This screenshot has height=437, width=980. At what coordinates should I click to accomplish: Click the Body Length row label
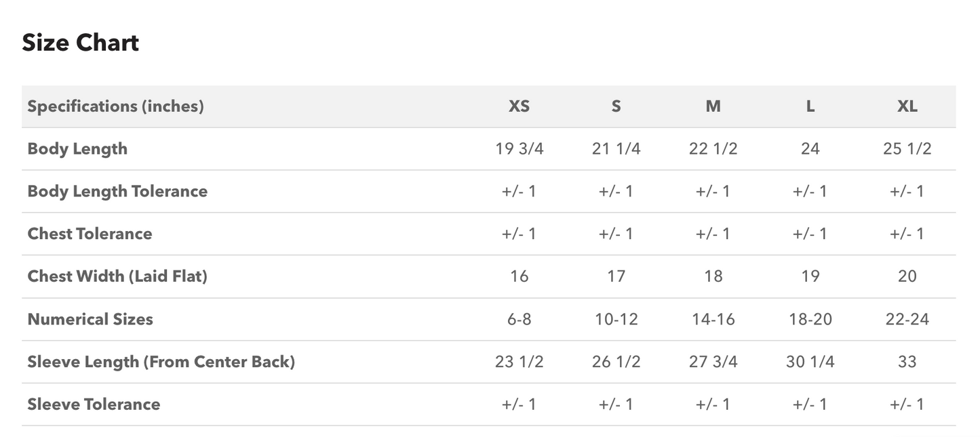(77, 149)
